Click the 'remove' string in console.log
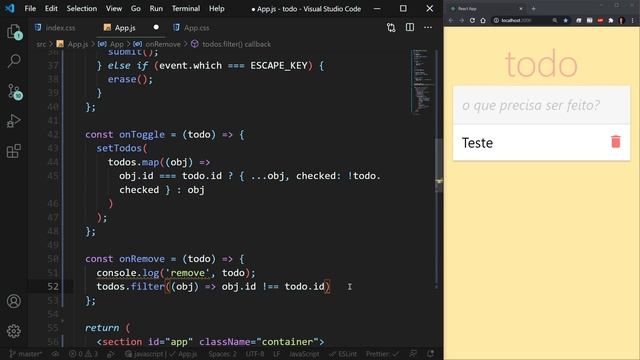Image resolution: width=640 pixels, height=360 pixels. coord(187,273)
